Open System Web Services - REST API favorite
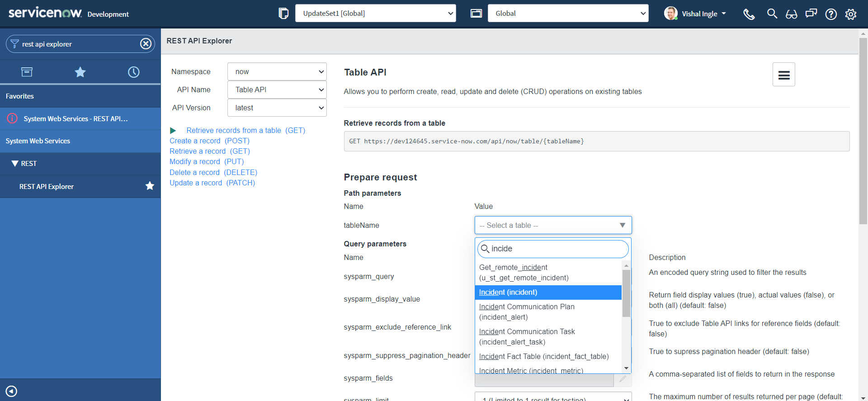 [80, 118]
